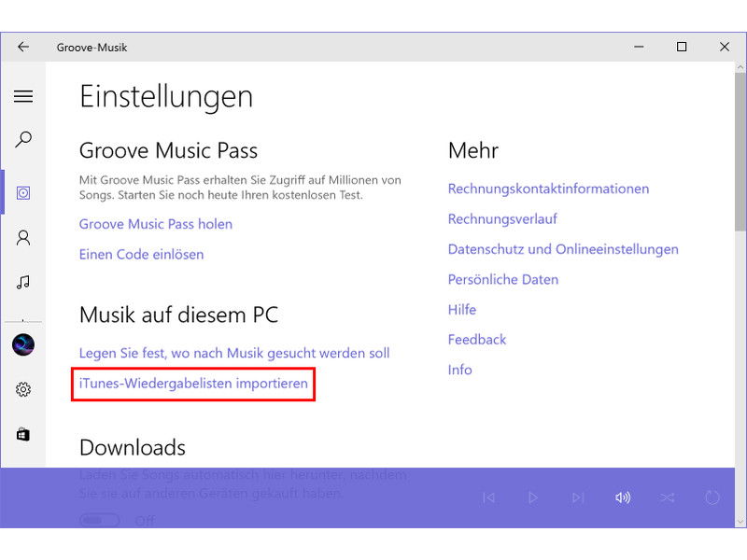The width and height of the screenshot is (747, 560).
Task: Click the scrollbar down arrow
Action: click(740, 523)
